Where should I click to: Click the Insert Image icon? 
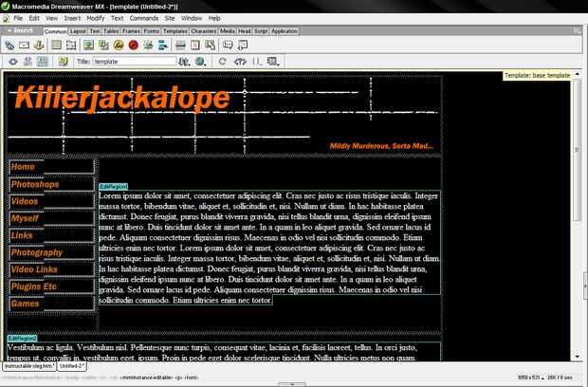coord(88,46)
